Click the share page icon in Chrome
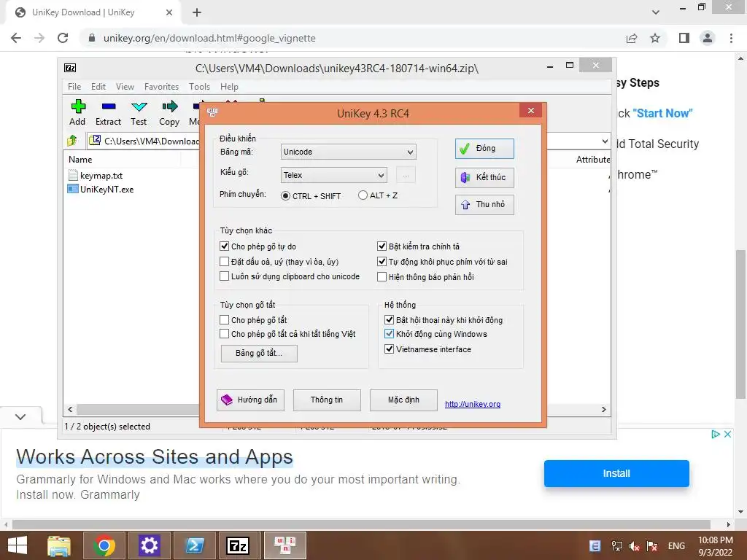Screen dimensions: 747x560 click(632, 38)
